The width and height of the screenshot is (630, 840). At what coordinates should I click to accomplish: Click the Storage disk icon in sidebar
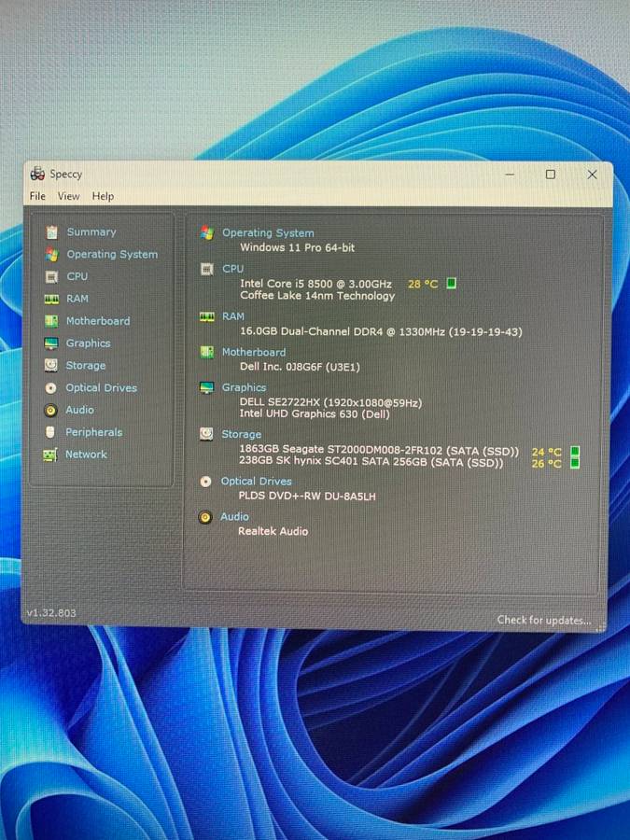pos(51,365)
